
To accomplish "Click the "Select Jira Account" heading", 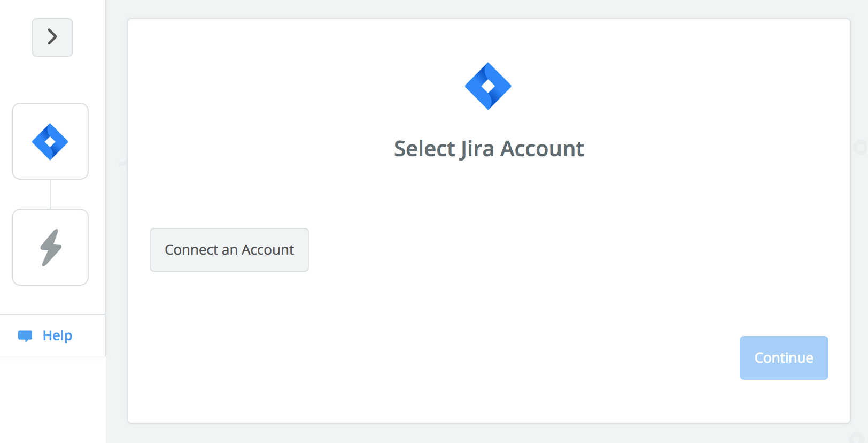I will (x=489, y=149).
